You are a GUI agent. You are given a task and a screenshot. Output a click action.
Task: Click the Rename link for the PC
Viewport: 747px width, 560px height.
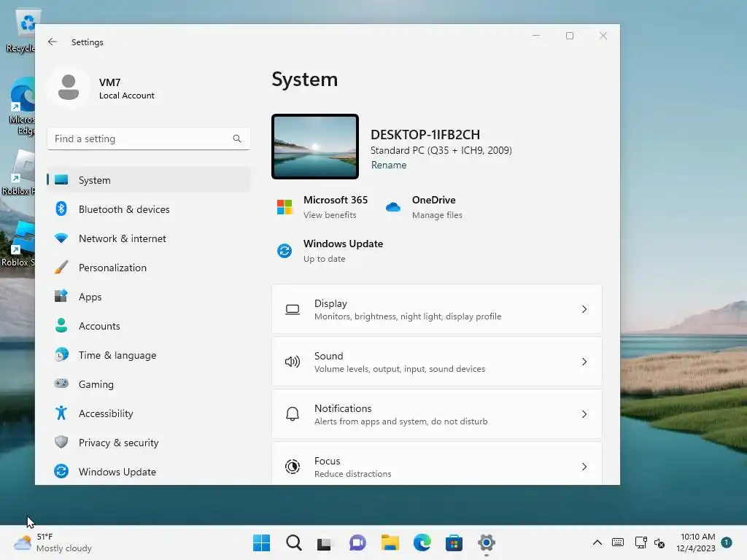389,166
